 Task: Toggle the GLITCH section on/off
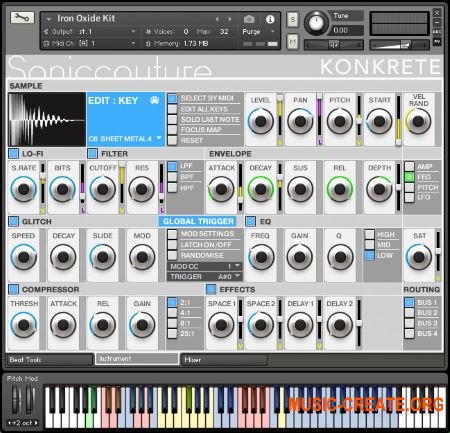(x=13, y=221)
